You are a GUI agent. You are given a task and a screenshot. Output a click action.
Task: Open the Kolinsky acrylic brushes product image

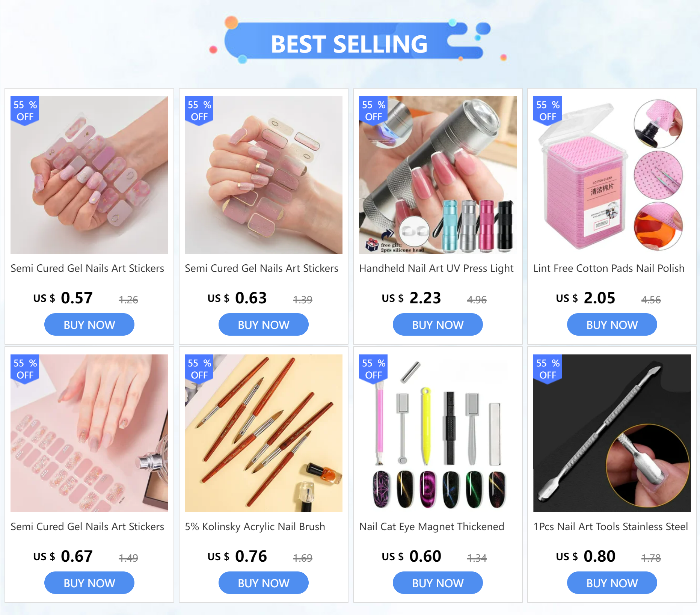coord(264,433)
